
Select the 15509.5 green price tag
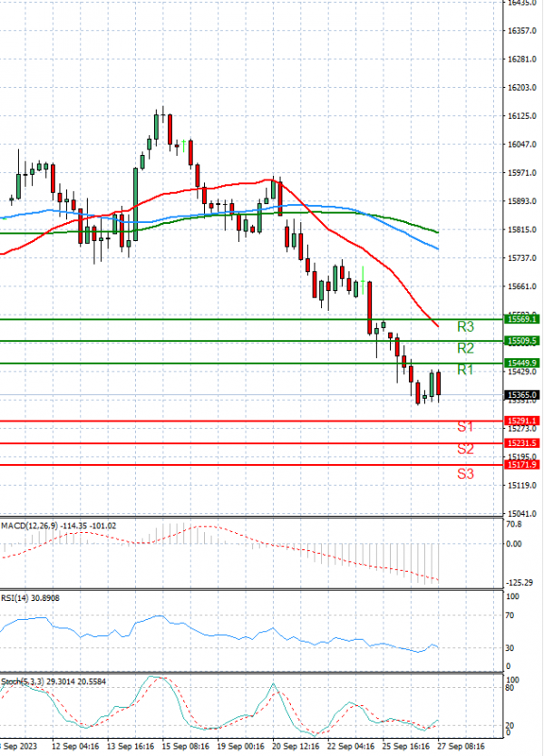point(521,341)
